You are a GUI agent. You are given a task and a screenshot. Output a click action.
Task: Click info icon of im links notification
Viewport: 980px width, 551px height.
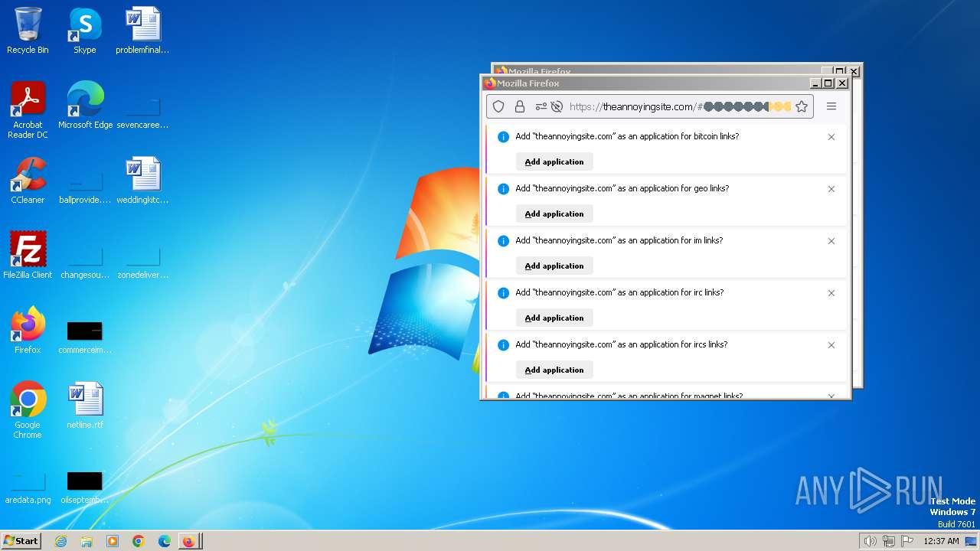[x=503, y=241]
